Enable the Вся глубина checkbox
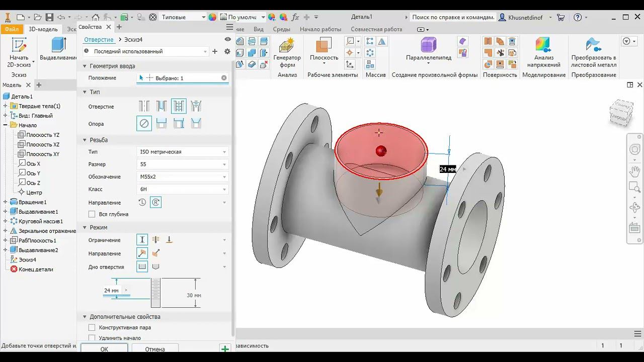 point(92,214)
